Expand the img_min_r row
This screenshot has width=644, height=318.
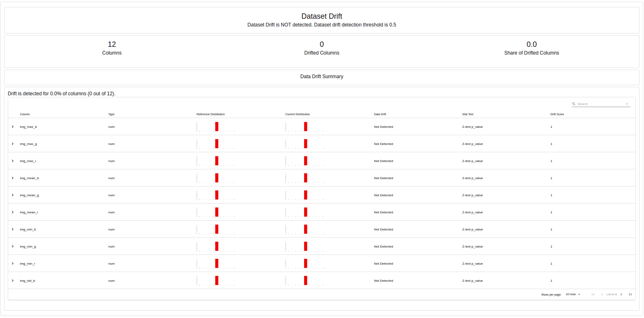(13, 263)
